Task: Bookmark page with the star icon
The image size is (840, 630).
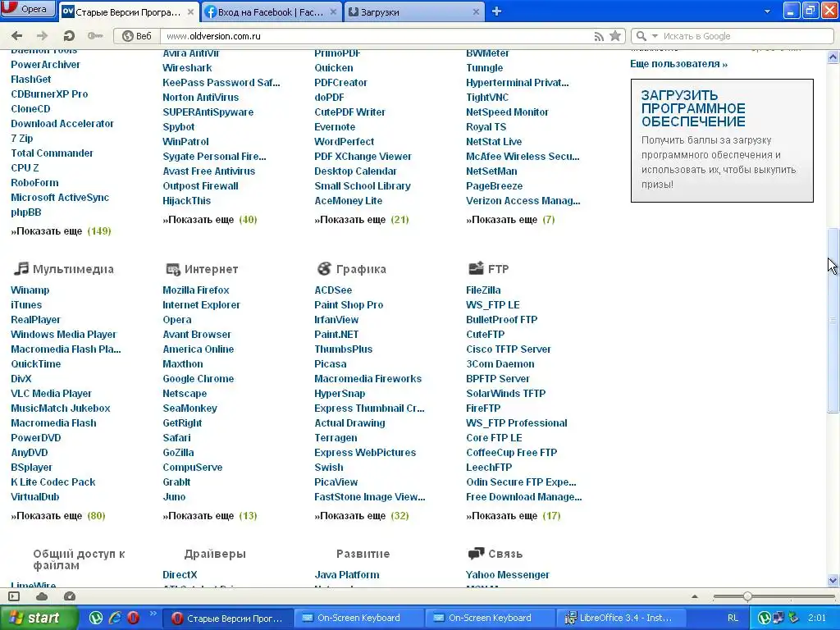Action: [x=615, y=36]
